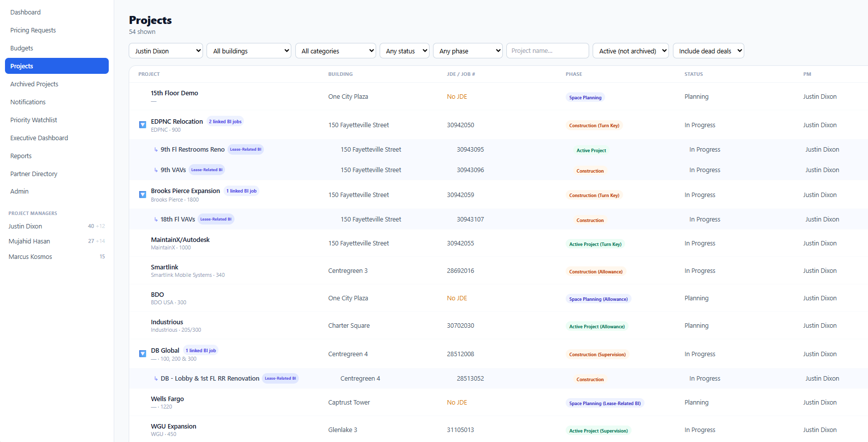Open the Any status dropdown
The image size is (868, 442).
[x=405, y=51]
